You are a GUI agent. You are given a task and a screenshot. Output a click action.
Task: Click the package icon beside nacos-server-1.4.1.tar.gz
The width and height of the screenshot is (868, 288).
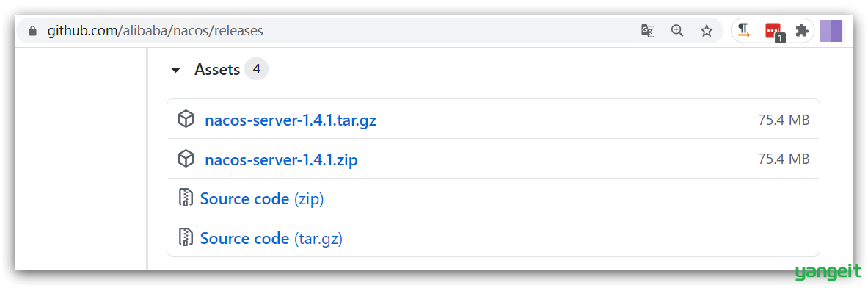(186, 119)
